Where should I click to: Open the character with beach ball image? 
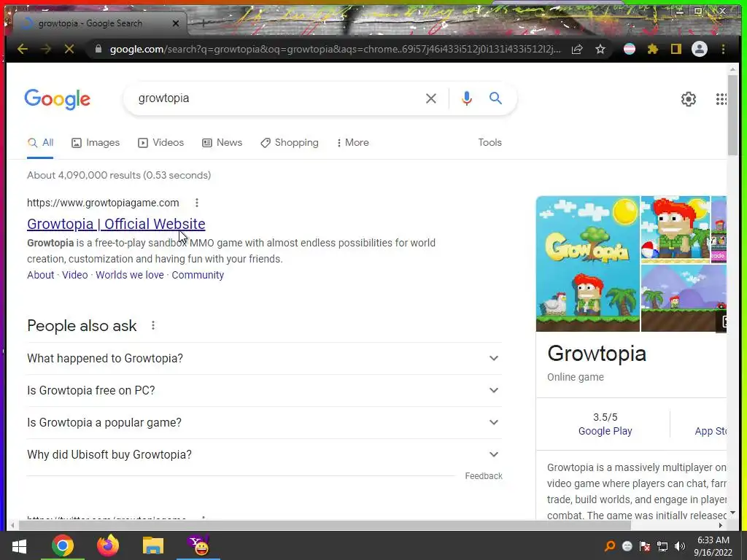[675, 230]
